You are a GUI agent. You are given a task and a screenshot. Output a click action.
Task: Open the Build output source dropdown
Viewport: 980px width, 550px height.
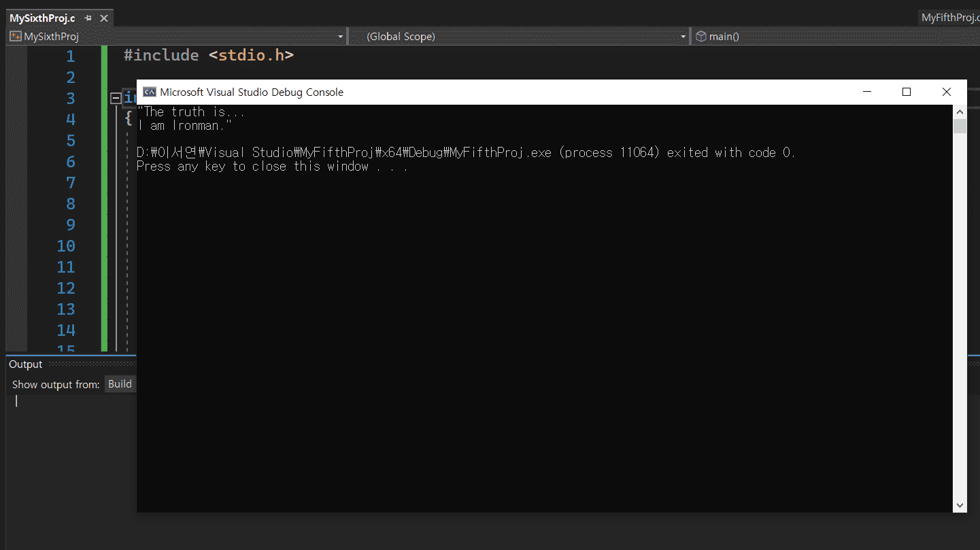pyautogui.click(x=120, y=384)
